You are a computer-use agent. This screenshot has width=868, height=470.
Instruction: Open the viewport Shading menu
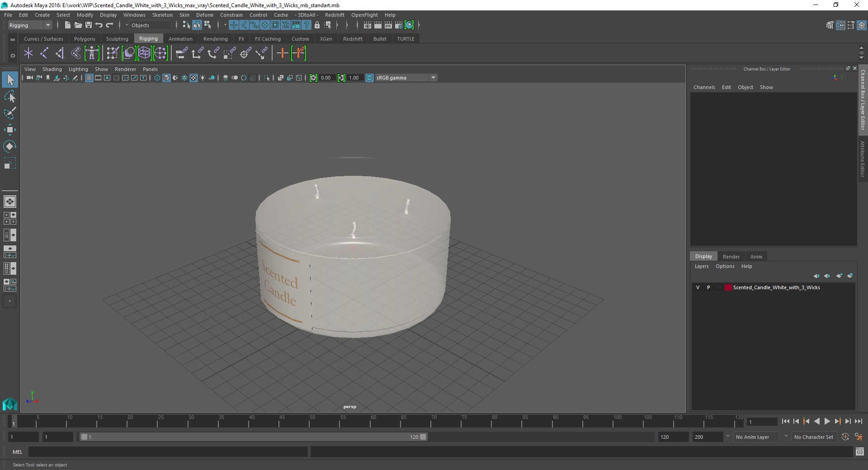(x=52, y=69)
